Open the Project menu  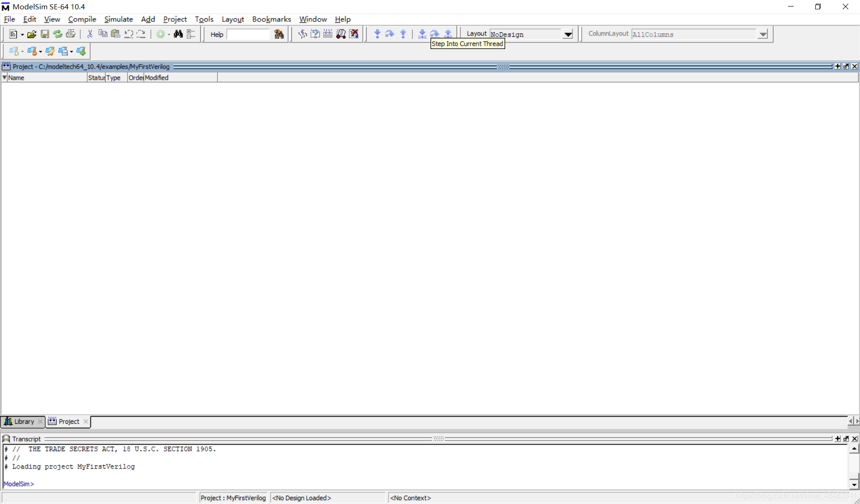(175, 19)
